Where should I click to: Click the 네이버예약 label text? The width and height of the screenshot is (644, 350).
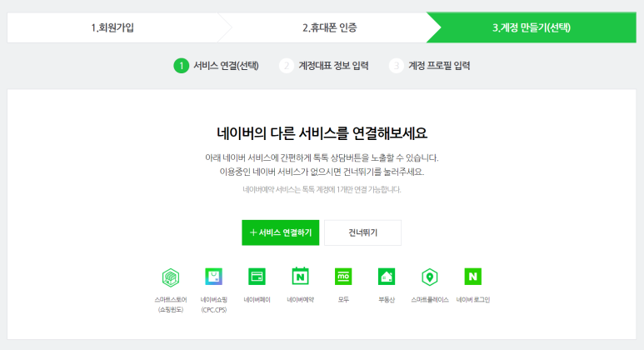click(300, 300)
